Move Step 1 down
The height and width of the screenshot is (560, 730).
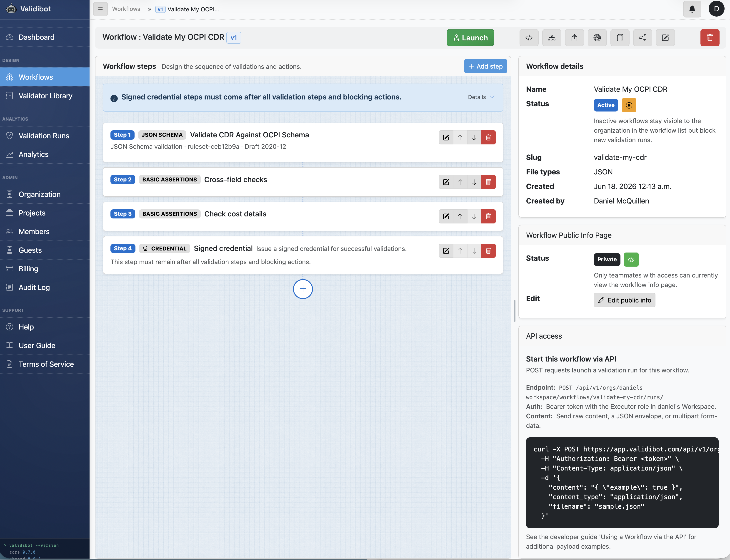474,137
